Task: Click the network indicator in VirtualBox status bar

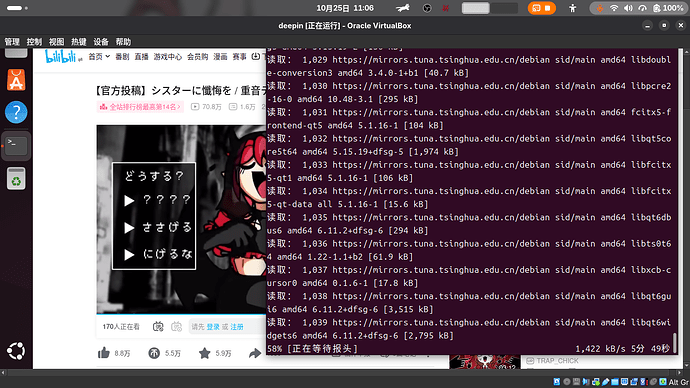Action: pos(596,382)
